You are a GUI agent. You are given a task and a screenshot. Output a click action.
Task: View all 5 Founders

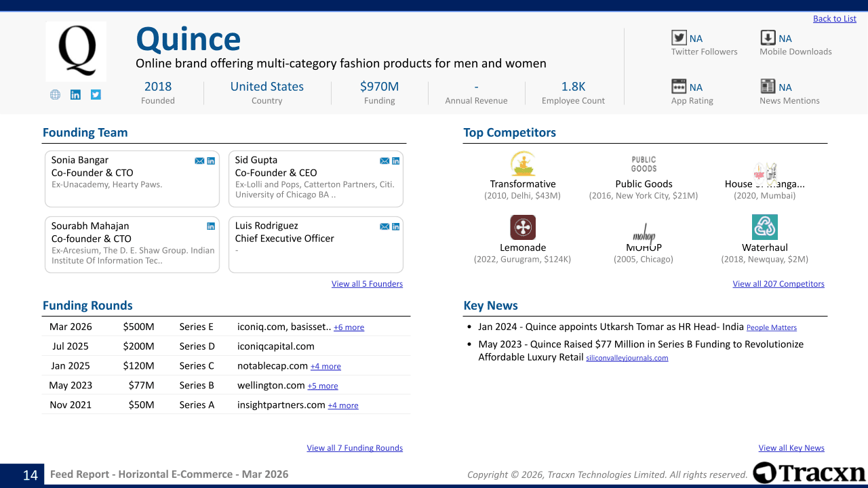(367, 284)
